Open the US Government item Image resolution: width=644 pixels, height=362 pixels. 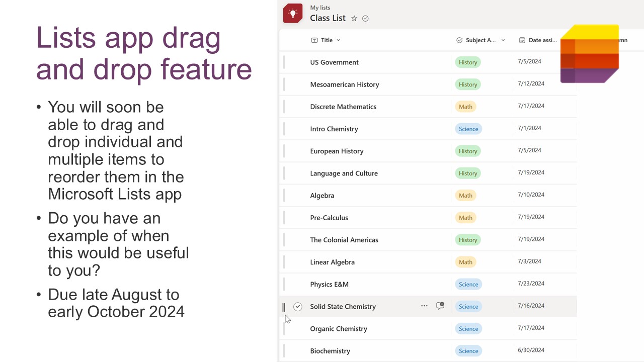coord(335,62)
